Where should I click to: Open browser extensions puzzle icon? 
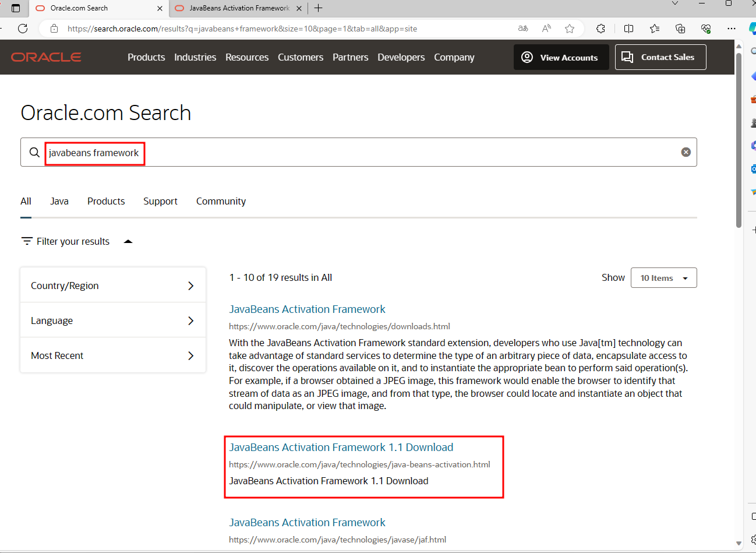(x=600, y=29)
